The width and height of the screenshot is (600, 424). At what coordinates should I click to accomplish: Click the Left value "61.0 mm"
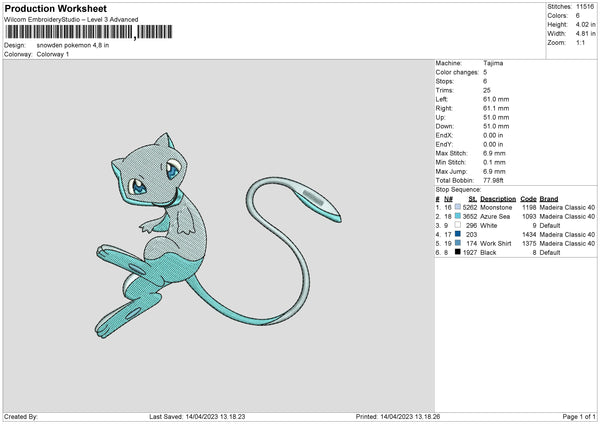coord(496,99)
